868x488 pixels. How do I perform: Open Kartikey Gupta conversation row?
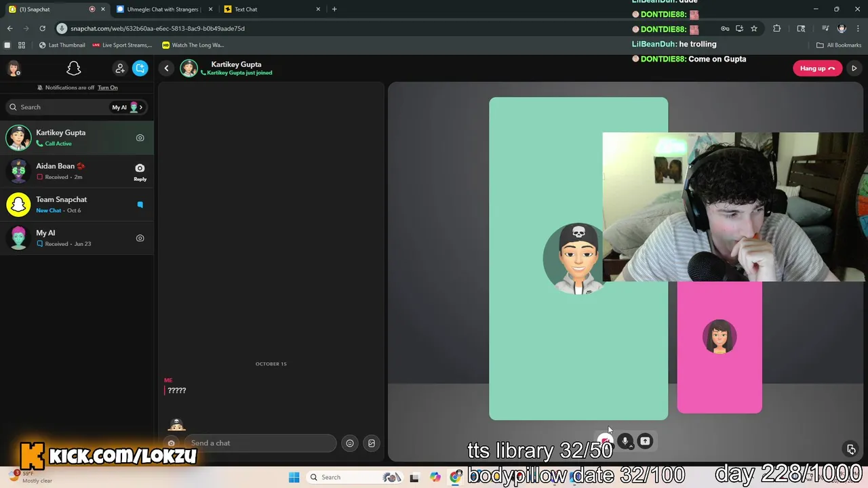(x=77, y=138)
